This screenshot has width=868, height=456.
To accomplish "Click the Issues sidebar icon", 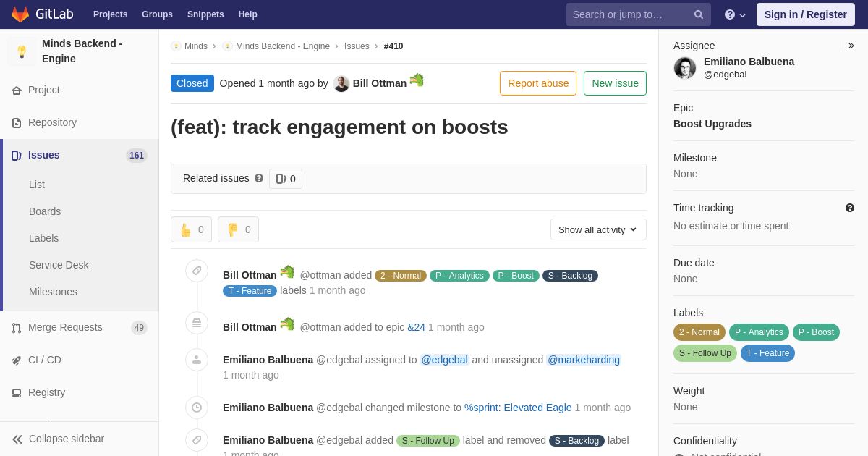I will (17, 156).
